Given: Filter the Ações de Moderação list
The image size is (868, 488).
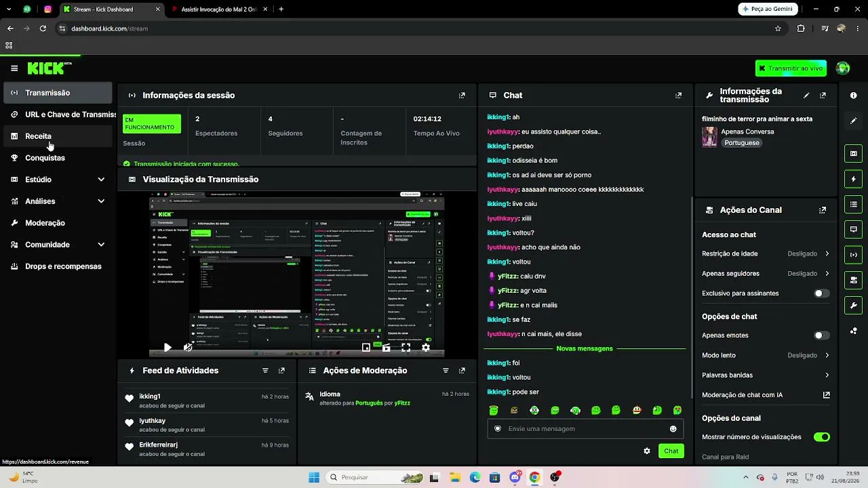Looking at the screenshot, I should coord(446,371).
